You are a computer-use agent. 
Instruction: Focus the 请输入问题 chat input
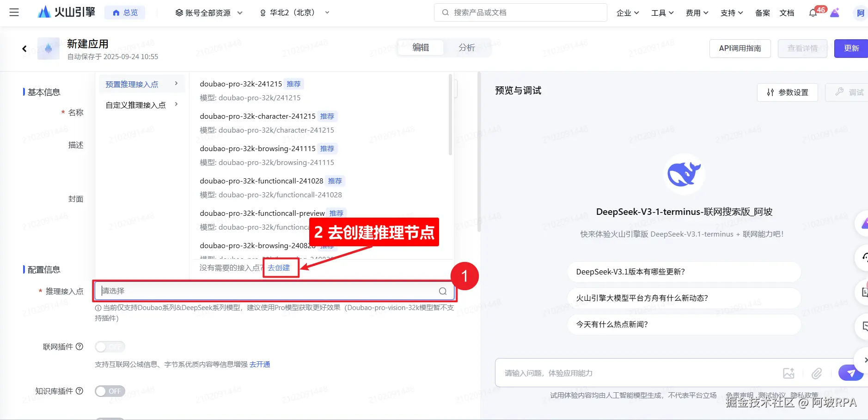tap(638, 373)
